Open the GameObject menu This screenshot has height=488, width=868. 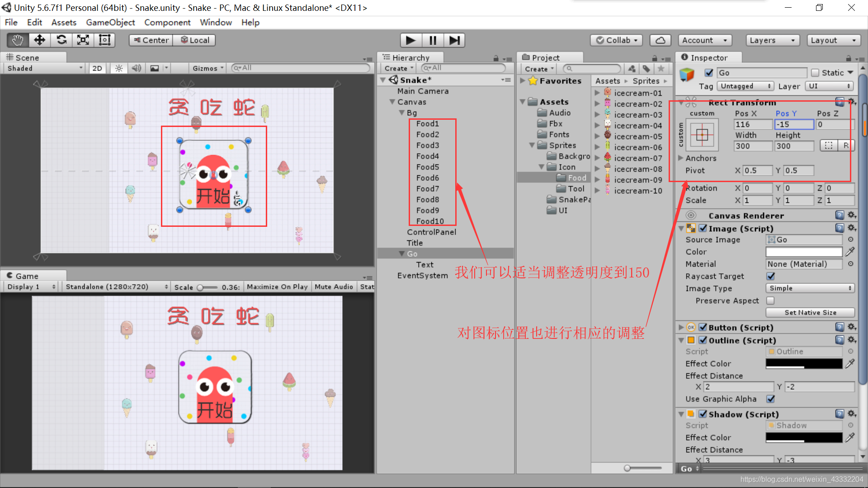point(110,22)
